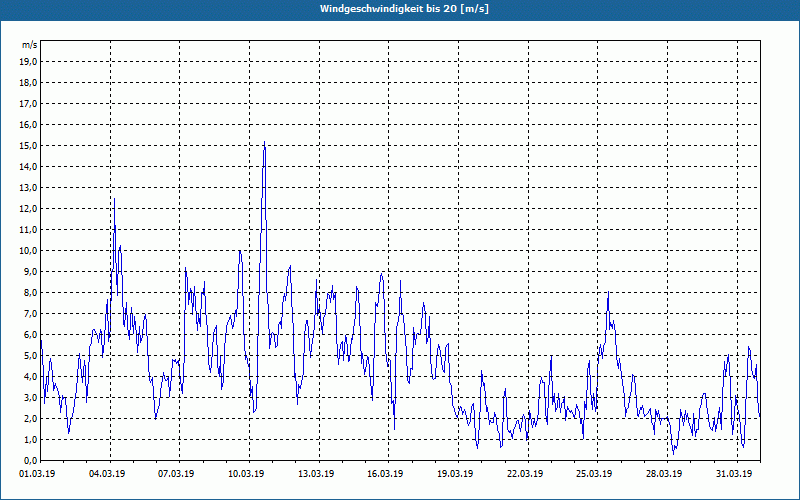Image resolution: width=800 pixels, height=500 pixels.
Task: Click the y-axis label '3,0'
Action: (x=30, y=397)
